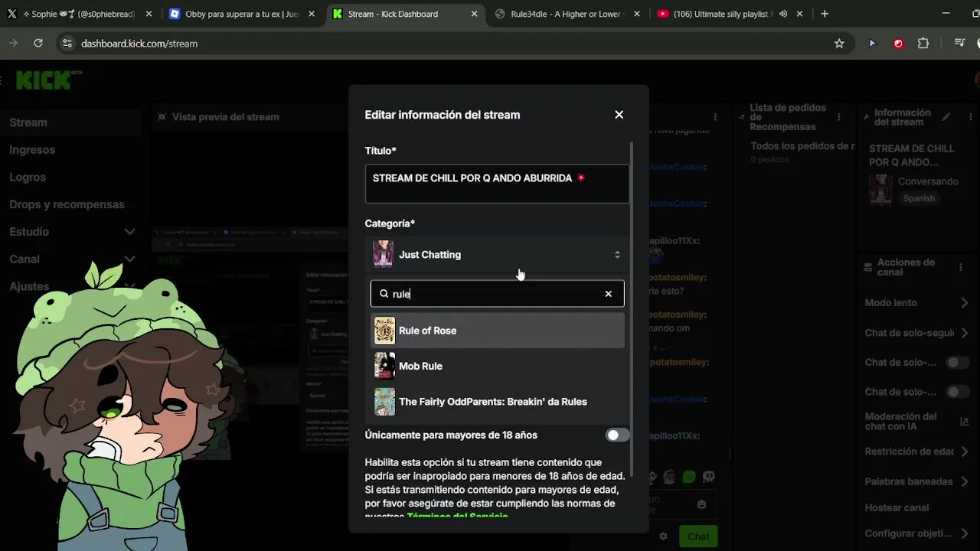Click the Spanish language tag
This screenshot has width=980, height=551.
point(919,198)
